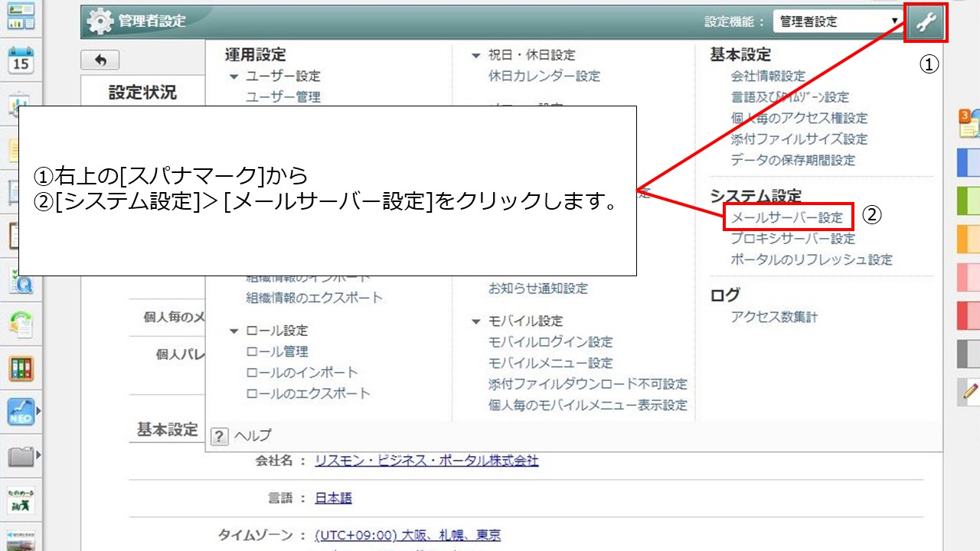Screen dimensions: 980x551
Task: Click the wrench settings icon
Action: click(926, 22)
